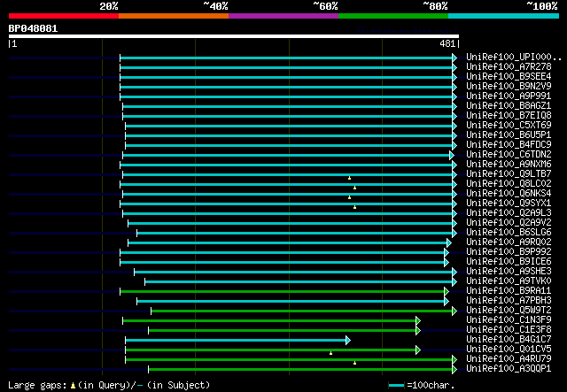
Task: Click the yellow gap marker under Q01CV5 bar
Action: pyautogui.click(x=330, y=353)
